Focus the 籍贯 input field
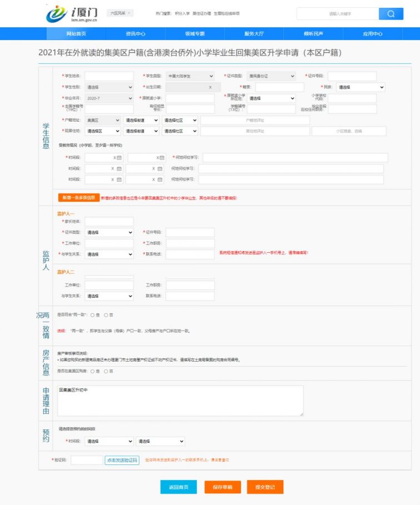The width and height of the screenshot is (420, 505). pos(279,87)
